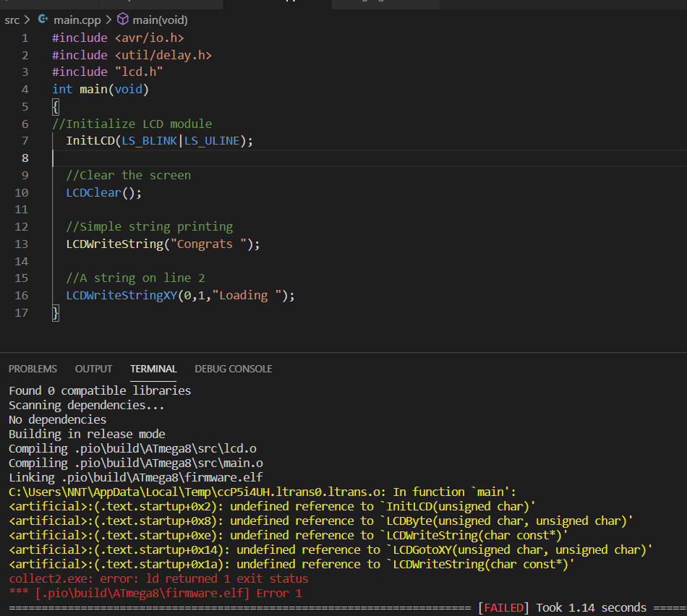
Task: Click the //Simple string printing comment
Action: (x=150, y=227)
